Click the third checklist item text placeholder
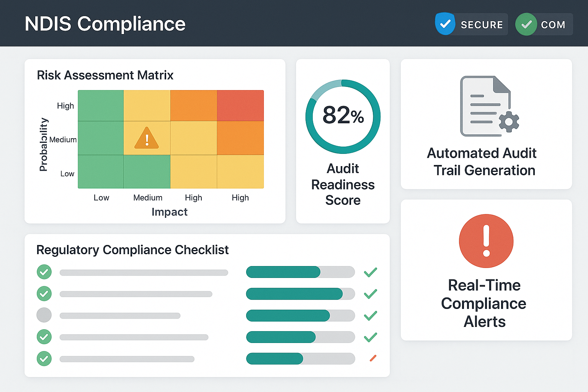Viewport: 588px width, 392px height. tap(120, 316)
